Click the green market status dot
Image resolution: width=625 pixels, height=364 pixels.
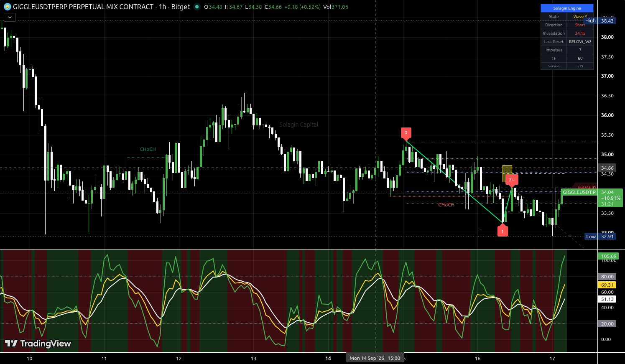coord(196,7)
